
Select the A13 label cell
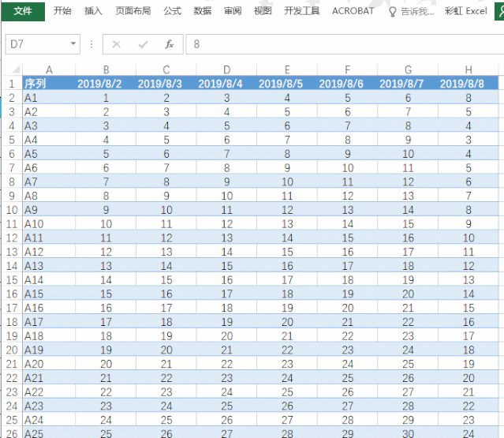[49, 266]
